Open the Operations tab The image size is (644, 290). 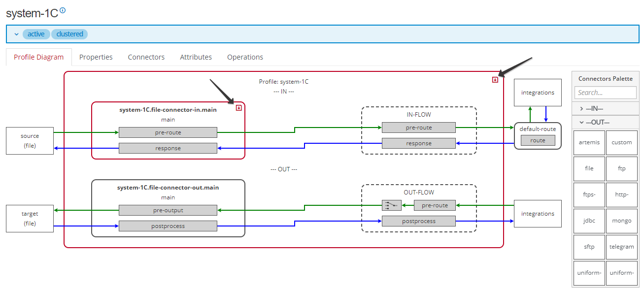click(245, 57)
